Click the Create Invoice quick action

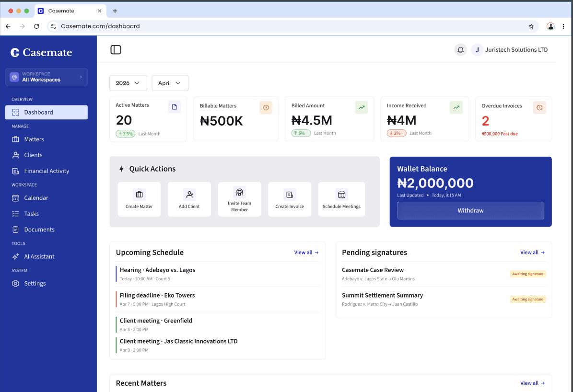tap(290, 199)
